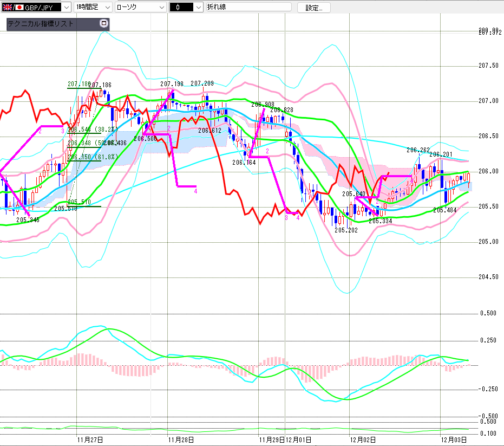Select the テクニカル指標リスト panel title
The width and height of the screenshot is (504, 446).
tap(41, 24)
